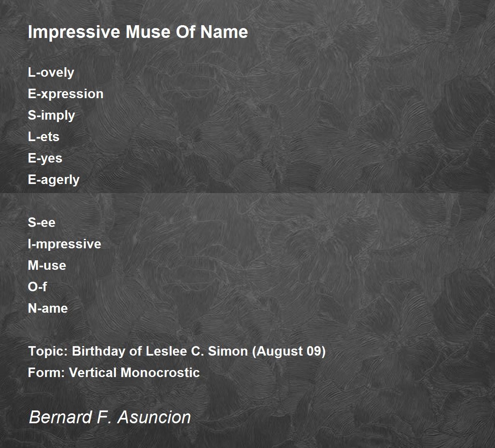
Task: Select the 'E-yes' line
Action: pos(45,158)
